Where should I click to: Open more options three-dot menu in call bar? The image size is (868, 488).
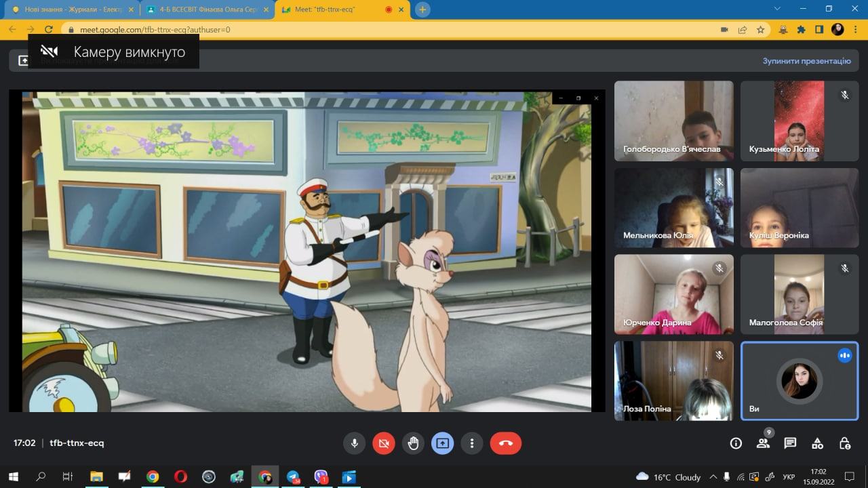(471, 443)
